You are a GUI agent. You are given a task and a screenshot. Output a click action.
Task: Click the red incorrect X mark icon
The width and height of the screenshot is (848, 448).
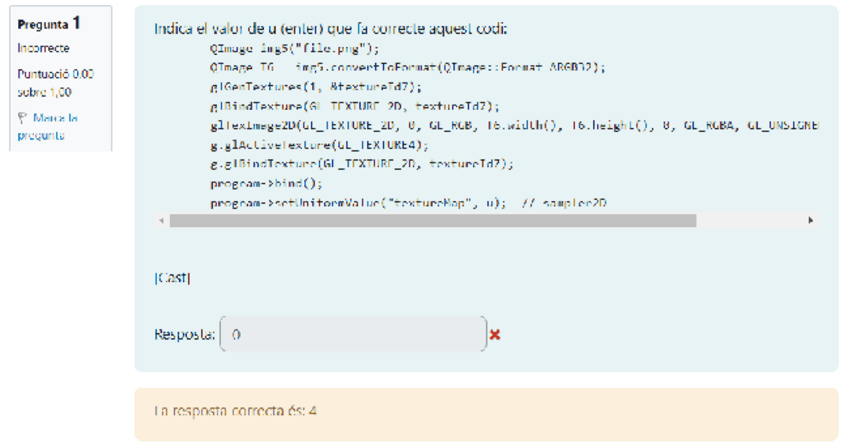(495, 335)
